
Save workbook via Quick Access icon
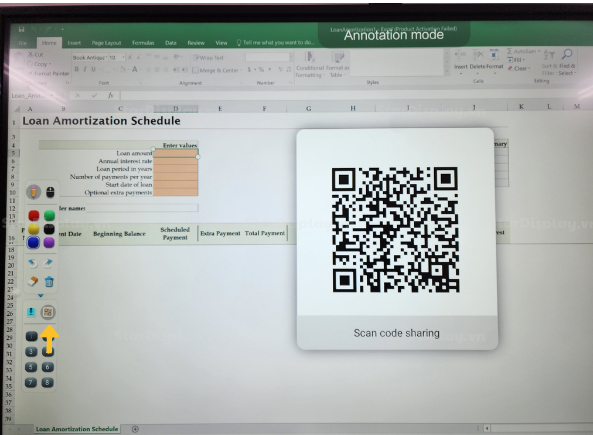tap(21, 29)
